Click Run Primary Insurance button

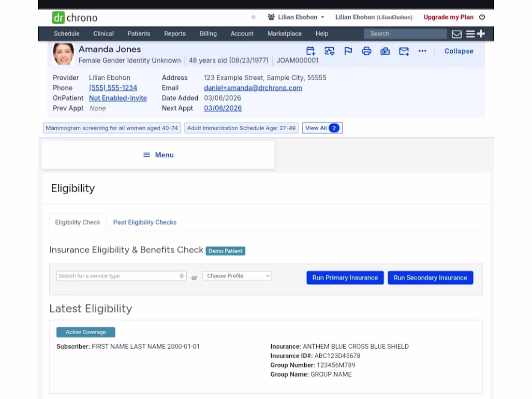(345, 277)
